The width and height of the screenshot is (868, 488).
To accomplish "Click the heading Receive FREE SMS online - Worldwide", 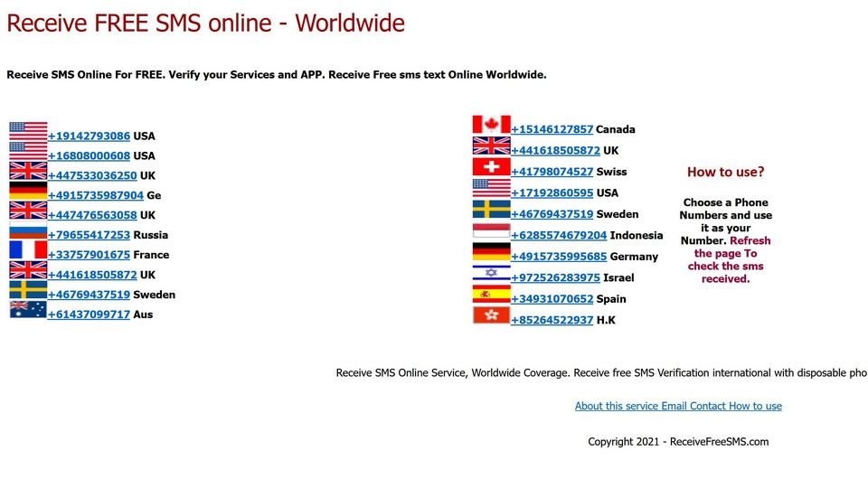I will [205, 23].
